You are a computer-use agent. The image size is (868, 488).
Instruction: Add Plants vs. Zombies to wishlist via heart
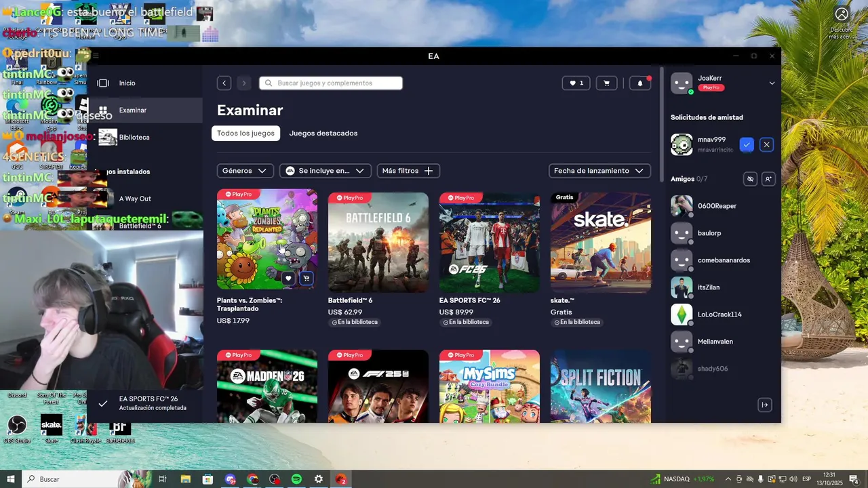[x=288, y=278]
